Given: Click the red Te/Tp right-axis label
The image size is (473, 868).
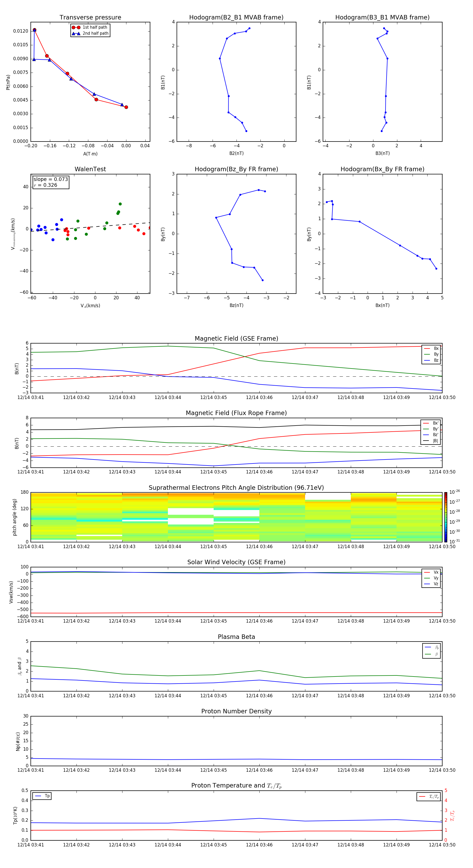Looking at the screenshot, I should pyautogui.click(x=453, y=815).
